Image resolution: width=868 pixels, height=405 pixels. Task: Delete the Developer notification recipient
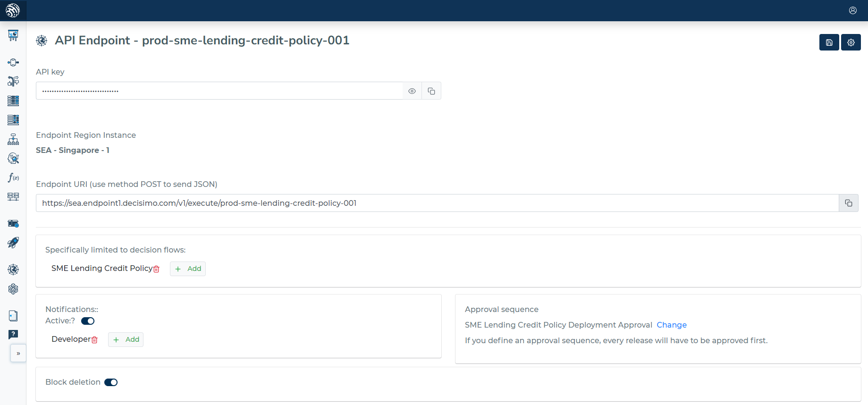[94, 340]
